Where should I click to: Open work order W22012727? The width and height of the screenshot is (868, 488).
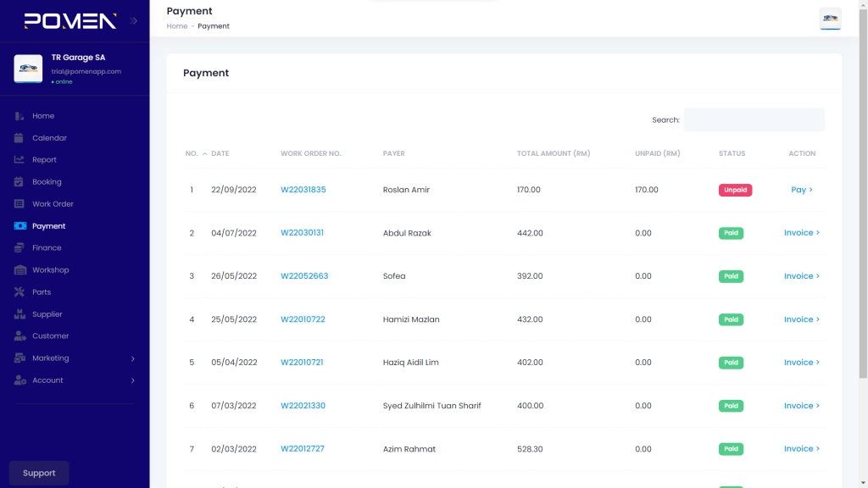click(303, 449)
